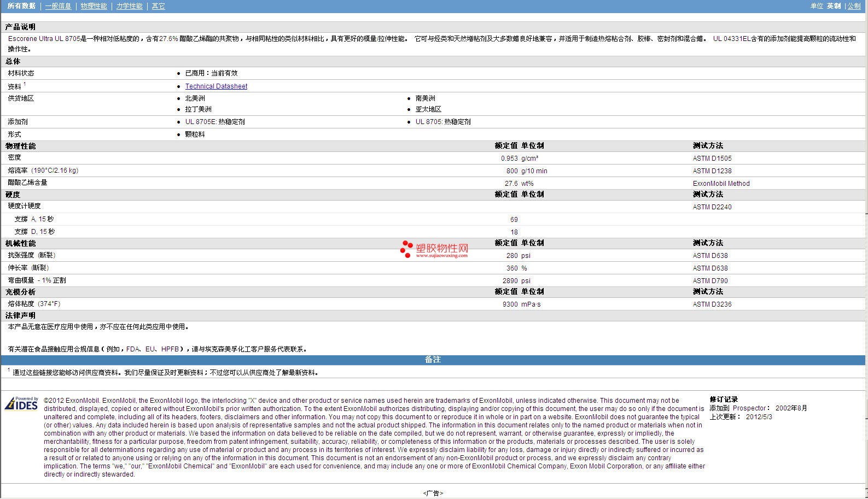Select 英制 unit option
Image resolution: width=868 pixels, height=499 pixels.
pyautogui.click(x=834, y=6)
